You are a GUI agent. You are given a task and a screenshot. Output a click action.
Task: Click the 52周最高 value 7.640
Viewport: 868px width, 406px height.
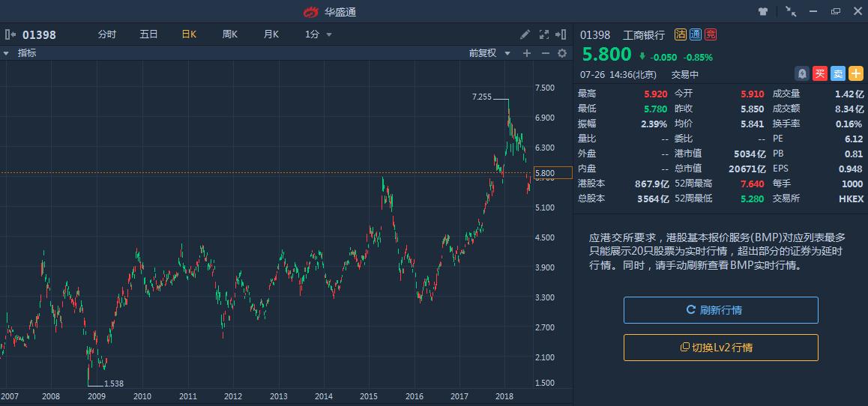click(753, 184)
